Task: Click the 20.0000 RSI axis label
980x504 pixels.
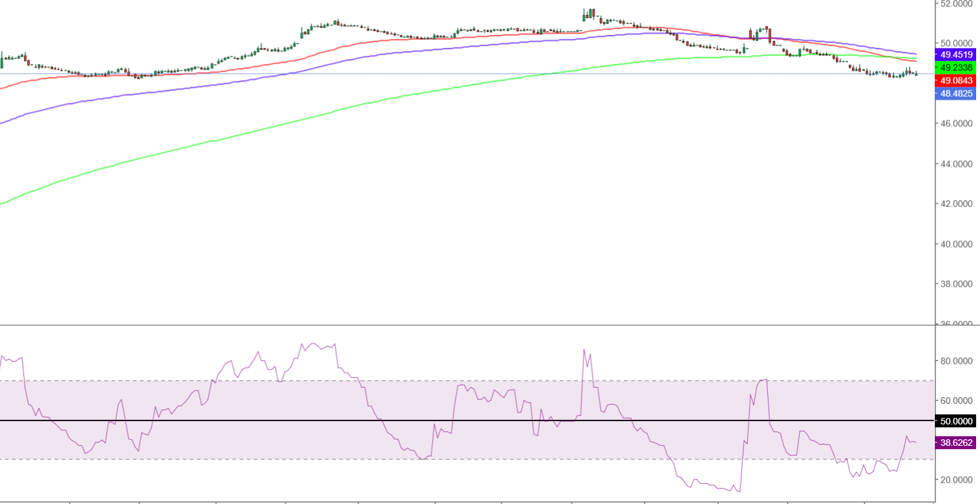Action: [x=957, y=480]
